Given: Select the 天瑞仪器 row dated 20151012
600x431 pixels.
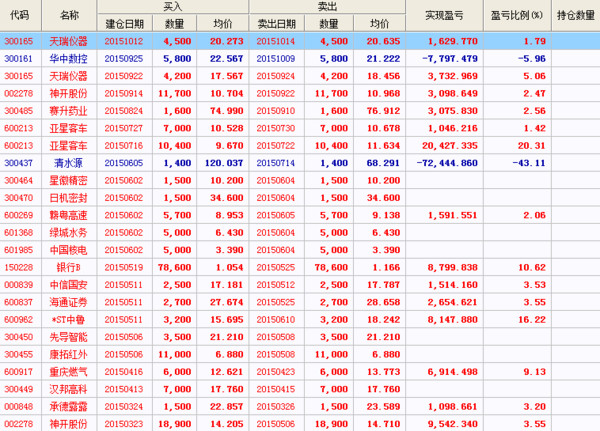Looking at the screenshot, I should [x=300, y=41].
